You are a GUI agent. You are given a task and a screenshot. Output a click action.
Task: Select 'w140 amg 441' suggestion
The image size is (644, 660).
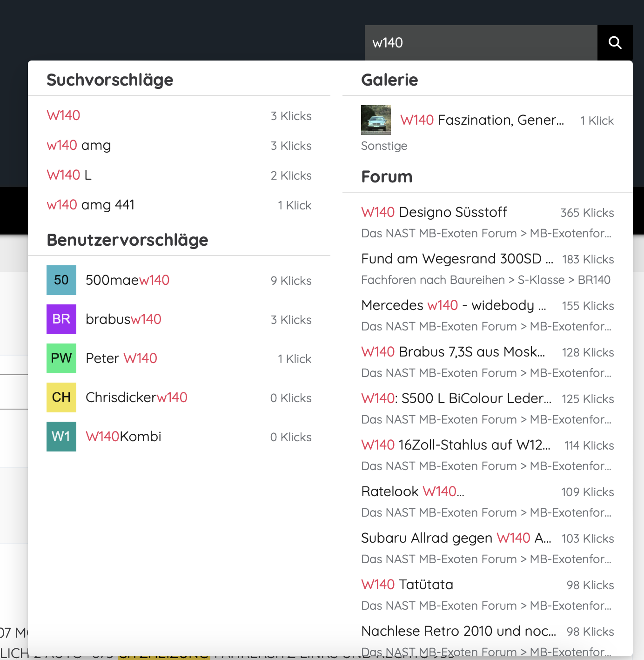click(91, 205)
